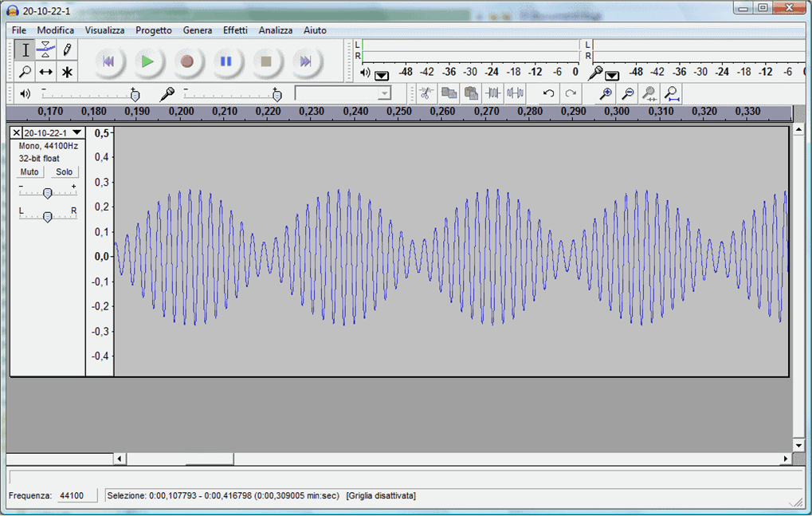This screenshot has height=516, width=812.
Task: Close the track with the X button
Action: 17,132
